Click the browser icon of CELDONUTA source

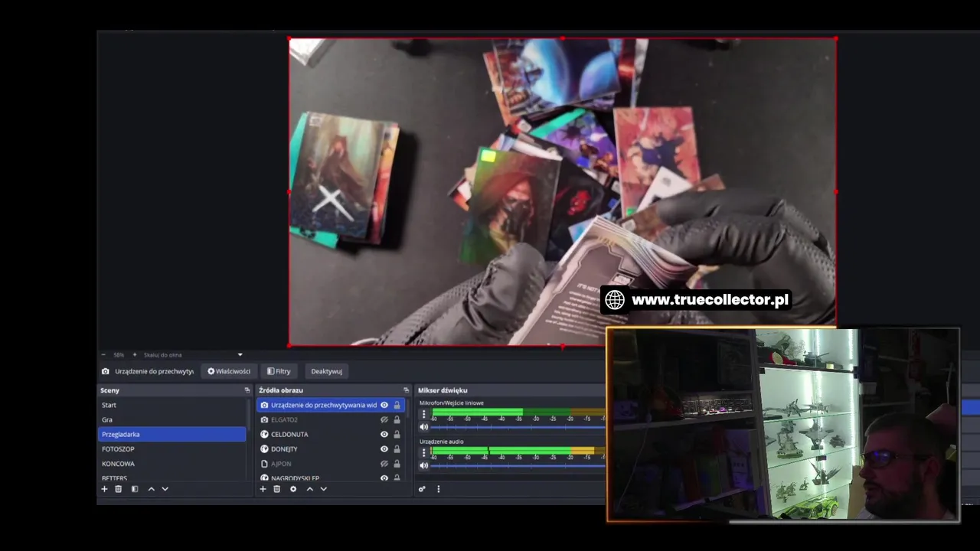pos(264,434)
